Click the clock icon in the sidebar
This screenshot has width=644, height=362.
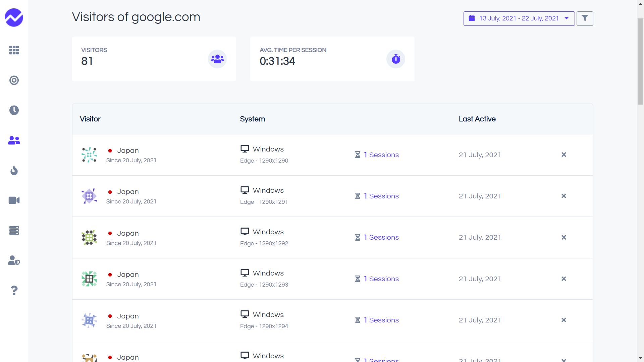14,110
